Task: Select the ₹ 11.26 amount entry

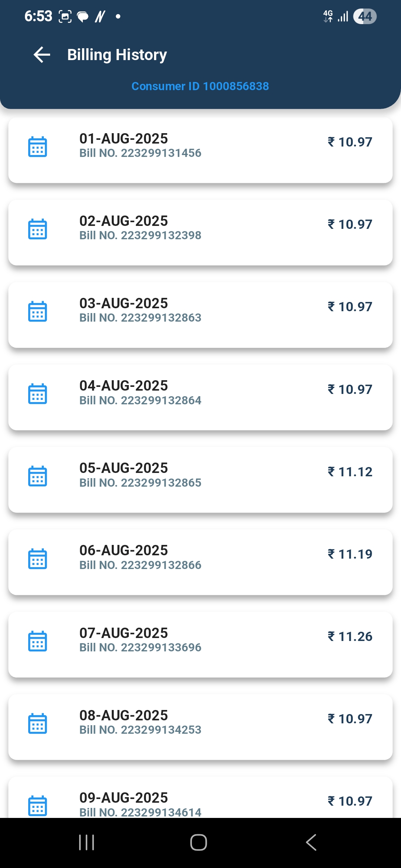Action: [x=350, y=637]
